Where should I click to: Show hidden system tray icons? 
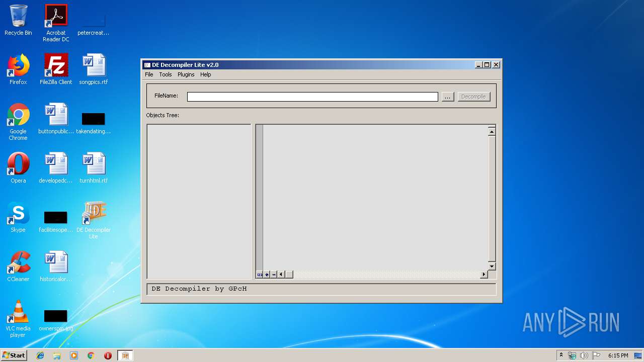(561, 355)
